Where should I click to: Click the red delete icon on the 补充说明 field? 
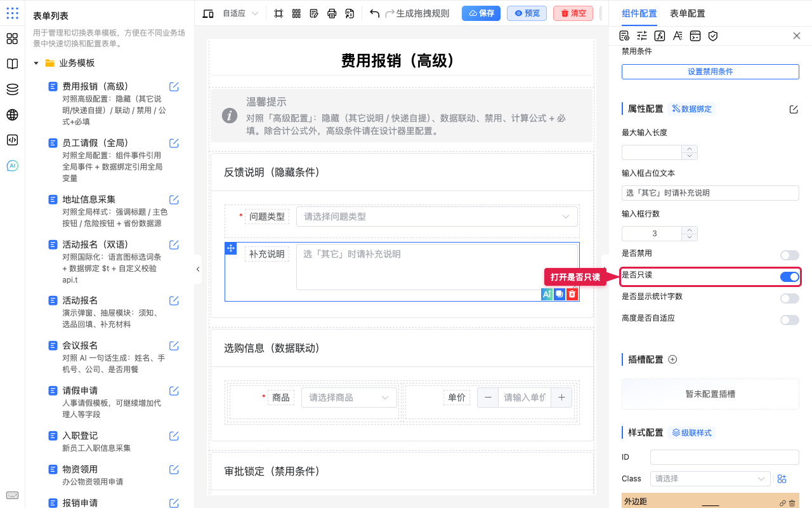click(x=572, y=294)
